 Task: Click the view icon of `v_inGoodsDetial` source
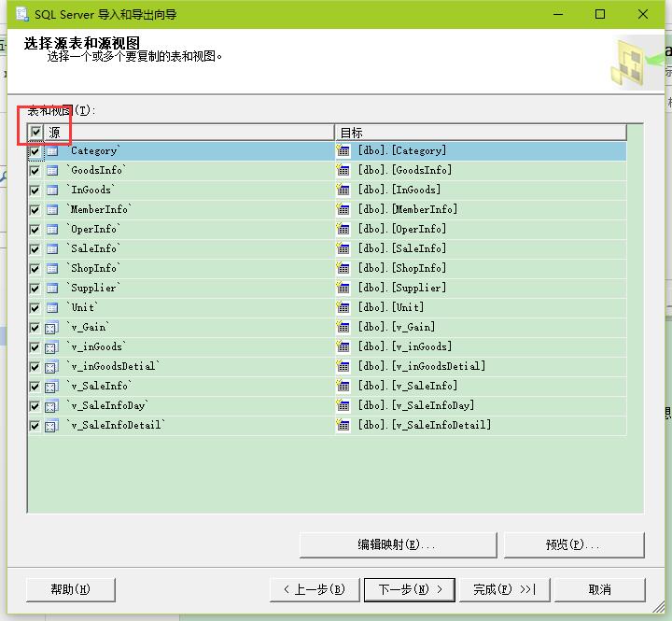51,367
